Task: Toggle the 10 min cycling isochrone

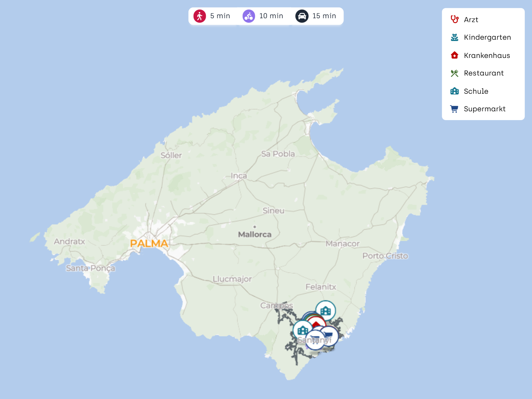Action: click(263, 16)
